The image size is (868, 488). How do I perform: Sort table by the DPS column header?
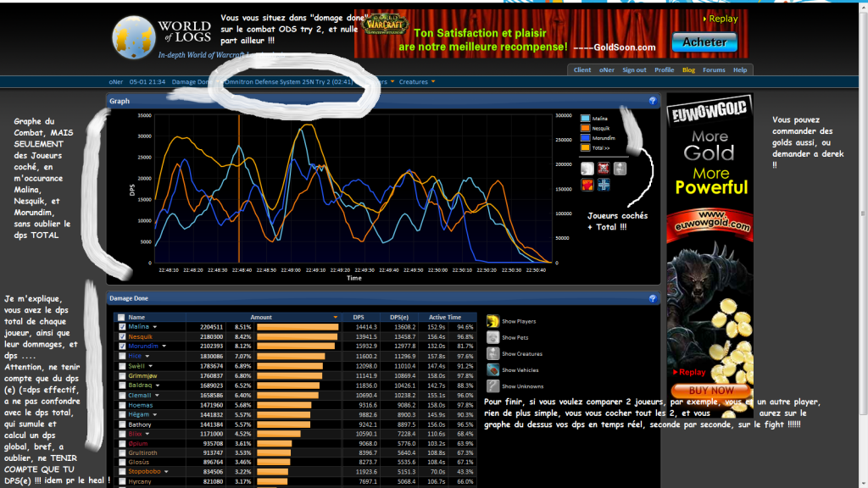(359, 318)
